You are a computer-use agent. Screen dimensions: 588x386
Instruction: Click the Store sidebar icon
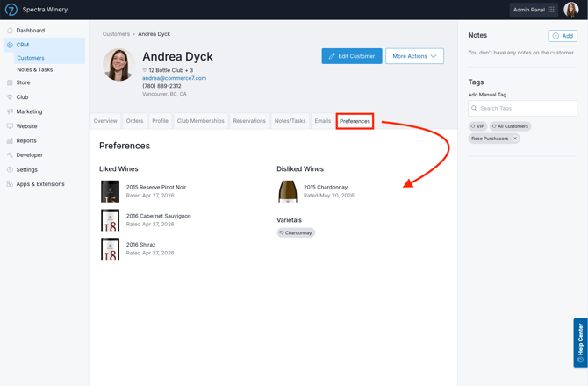(10, 82)
